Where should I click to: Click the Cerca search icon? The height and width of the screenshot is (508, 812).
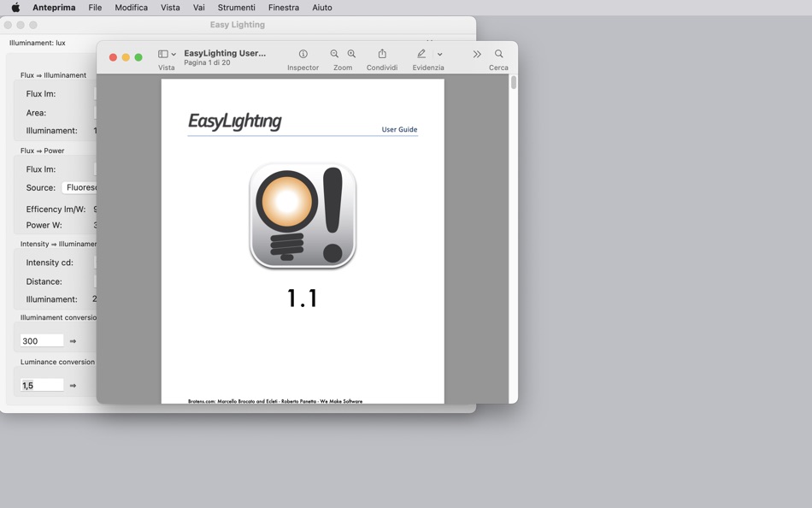point(498,54)
